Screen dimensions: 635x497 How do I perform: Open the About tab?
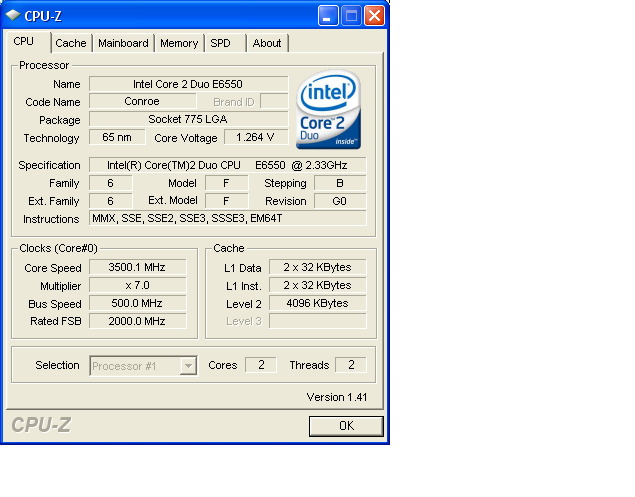click(x=267, y=43)
